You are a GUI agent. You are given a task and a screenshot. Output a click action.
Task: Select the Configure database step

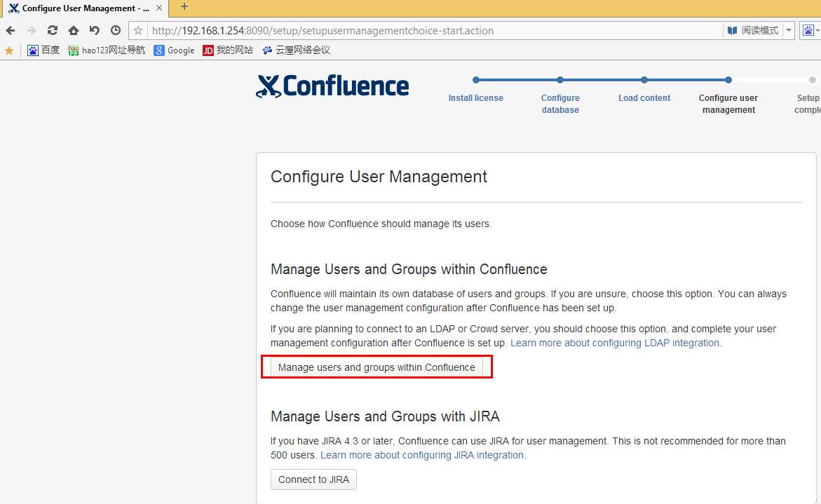(x=560, y=104)
